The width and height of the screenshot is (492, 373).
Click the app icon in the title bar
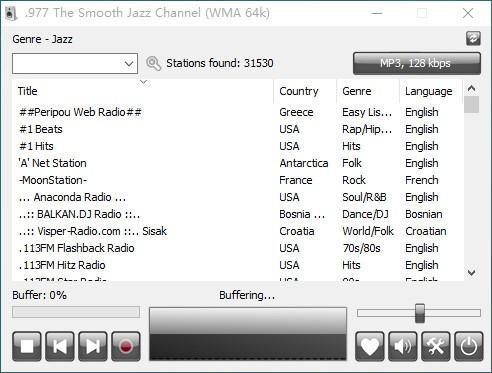tap(12, 13)
